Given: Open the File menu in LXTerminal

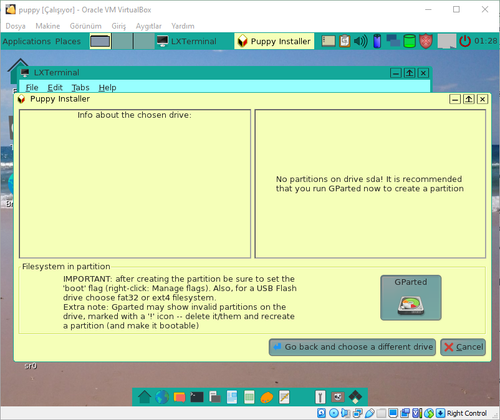Looking at the screenshot, I should [x=32, y=87].
